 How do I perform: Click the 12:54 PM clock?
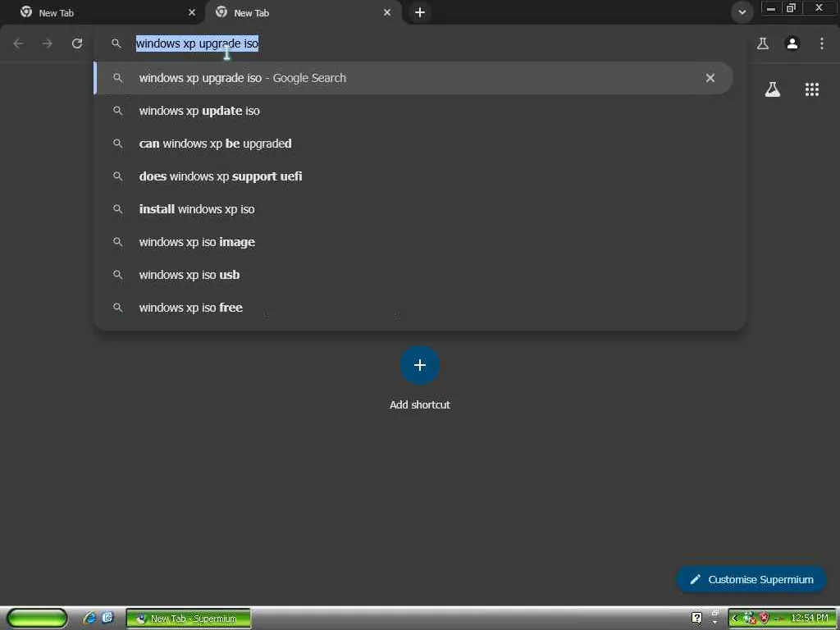click(x=810, y=619)
